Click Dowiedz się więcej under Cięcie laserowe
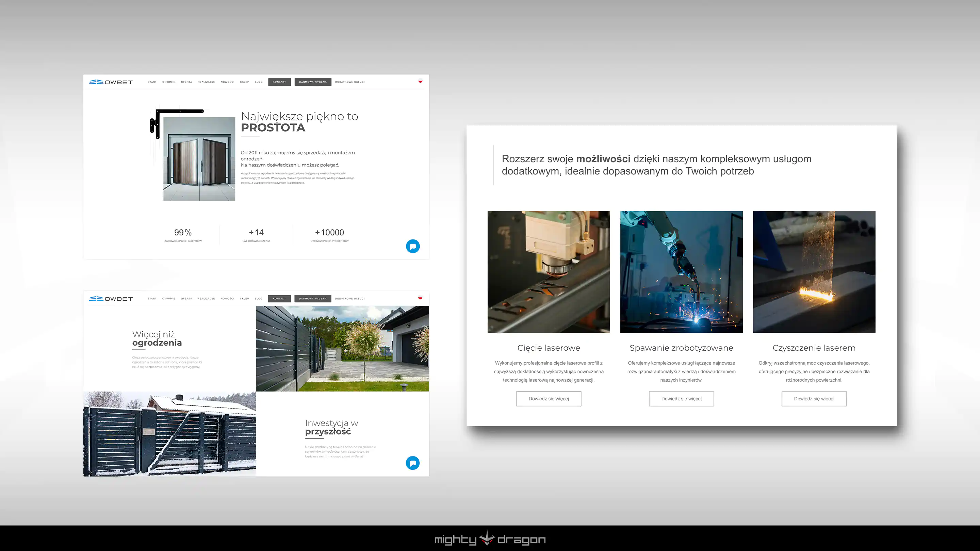The image size is (980, 551). [549, 399]
